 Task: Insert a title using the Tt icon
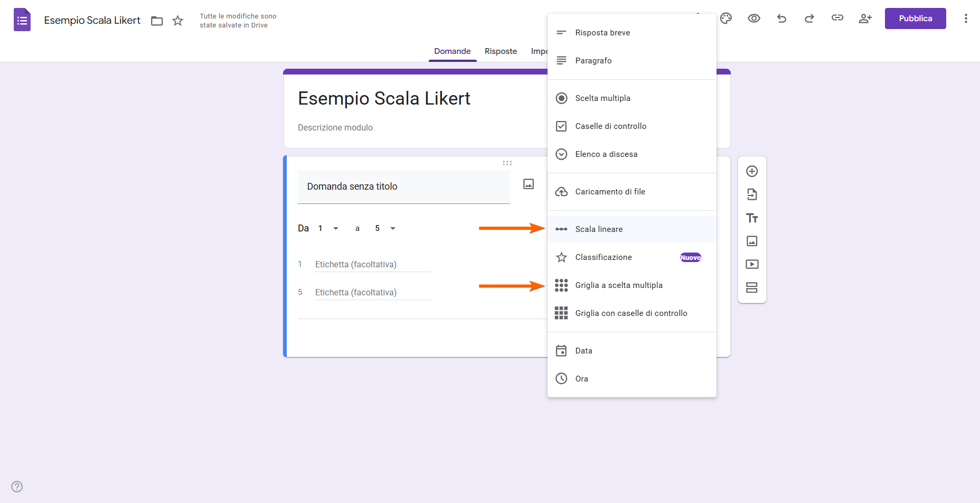[752, 218]
